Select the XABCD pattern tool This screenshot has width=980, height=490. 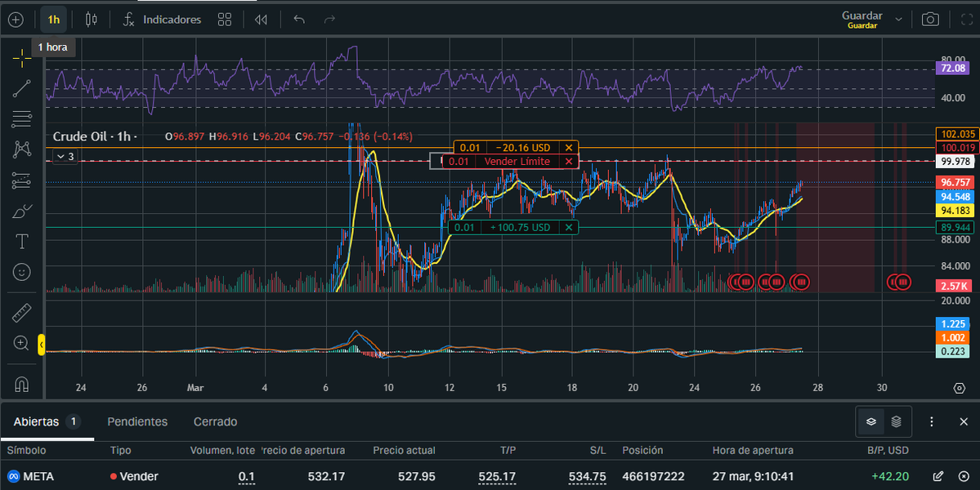coord(22,149)
